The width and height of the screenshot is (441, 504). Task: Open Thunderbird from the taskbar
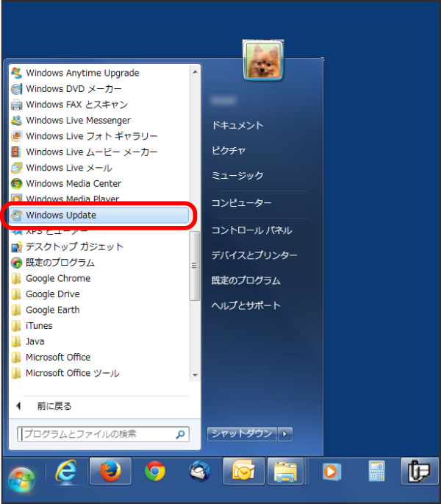click(x=199, y=471)
